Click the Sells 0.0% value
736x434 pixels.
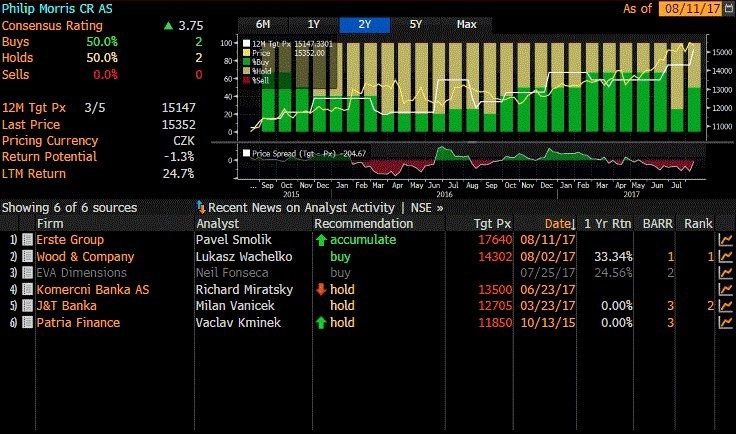[105, 75]
